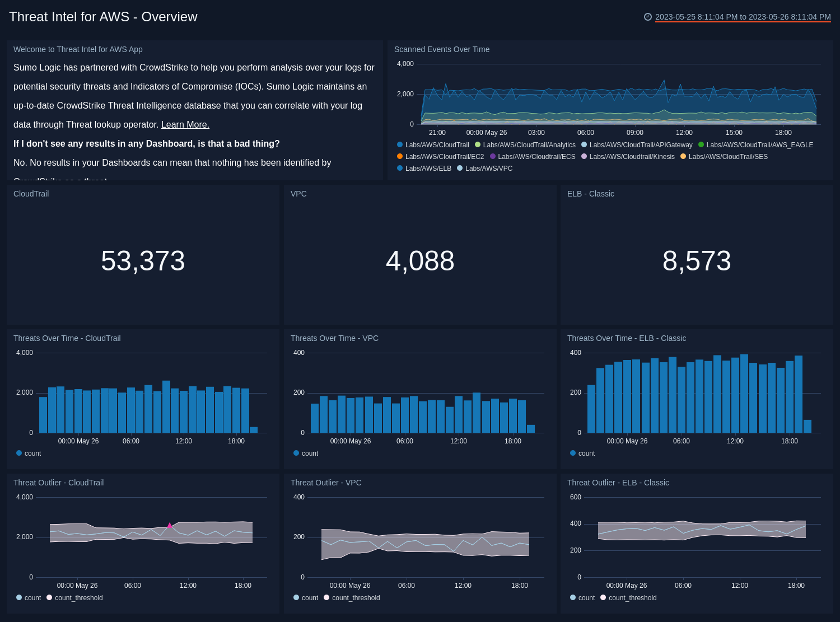Click the Labs/AWS/CloudTrail/SES yellow legend dot
This screenshot has width=840, height=622.
(683, 157)
